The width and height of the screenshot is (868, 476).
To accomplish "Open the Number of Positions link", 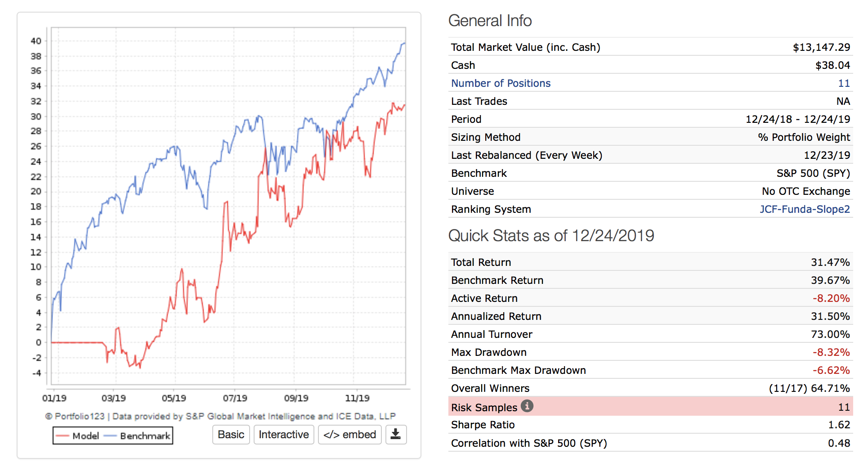I will tap(501, 83).
